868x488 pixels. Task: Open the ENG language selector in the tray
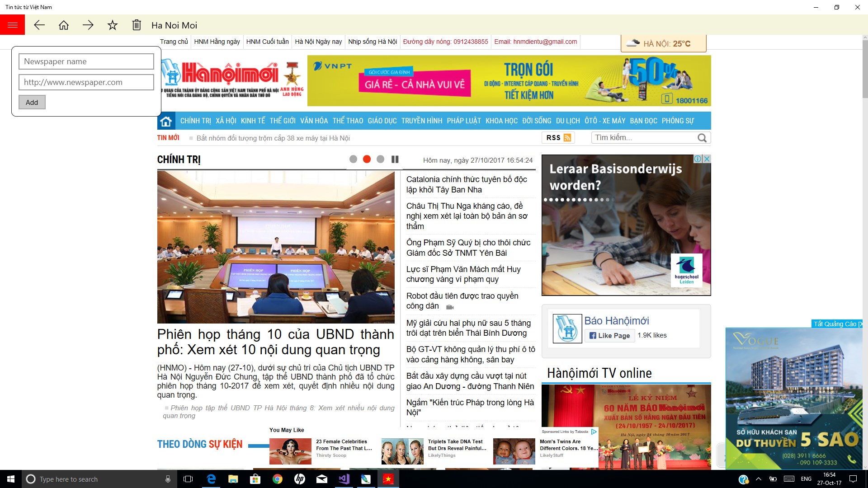click(x=805, y=479)
